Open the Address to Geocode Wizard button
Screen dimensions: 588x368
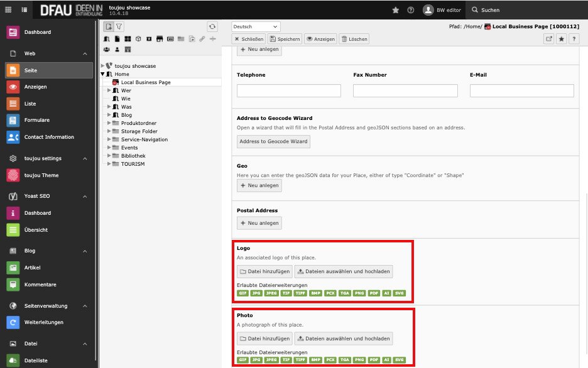tap(273, 142)
